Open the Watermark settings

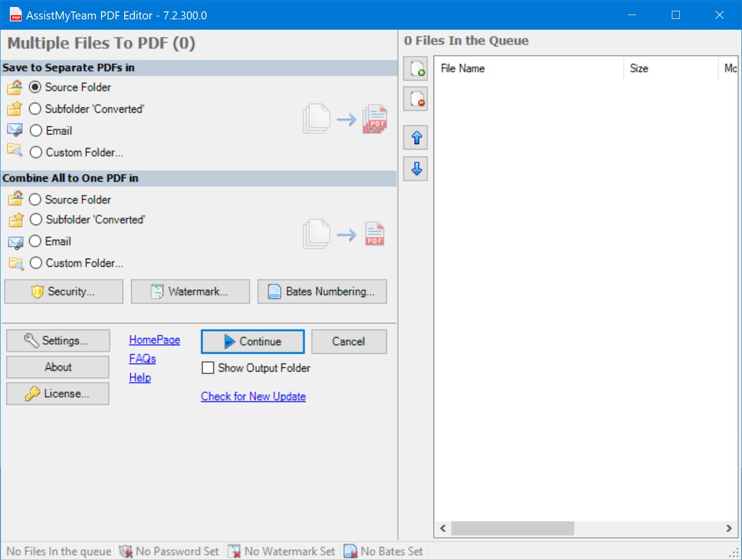point(190,291)
